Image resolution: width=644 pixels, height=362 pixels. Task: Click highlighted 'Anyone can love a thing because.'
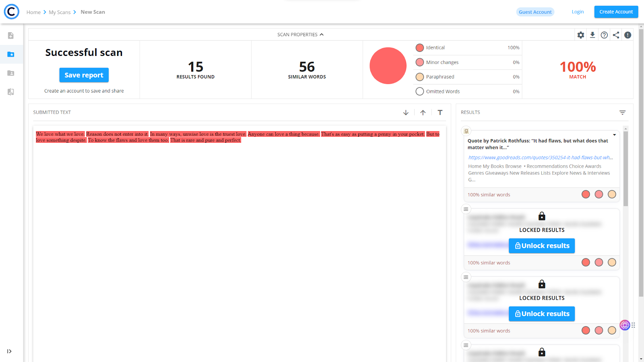[x=284, y=134]
